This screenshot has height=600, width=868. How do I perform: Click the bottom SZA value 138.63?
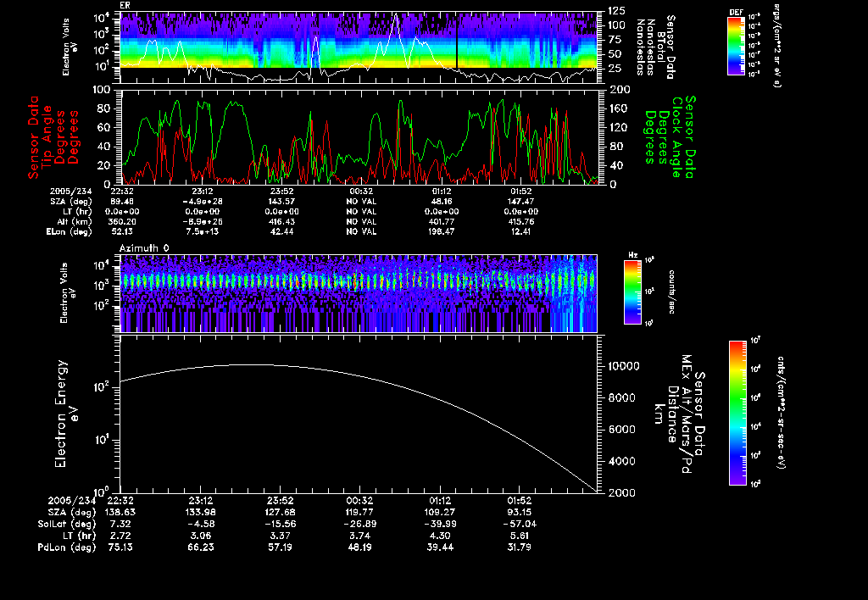click(120, 512)
